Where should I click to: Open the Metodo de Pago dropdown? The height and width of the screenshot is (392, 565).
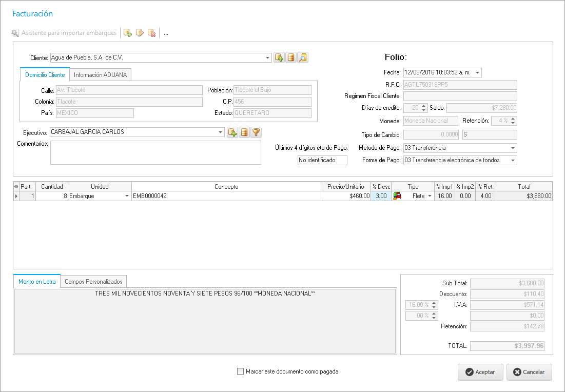tap(513, 148)
